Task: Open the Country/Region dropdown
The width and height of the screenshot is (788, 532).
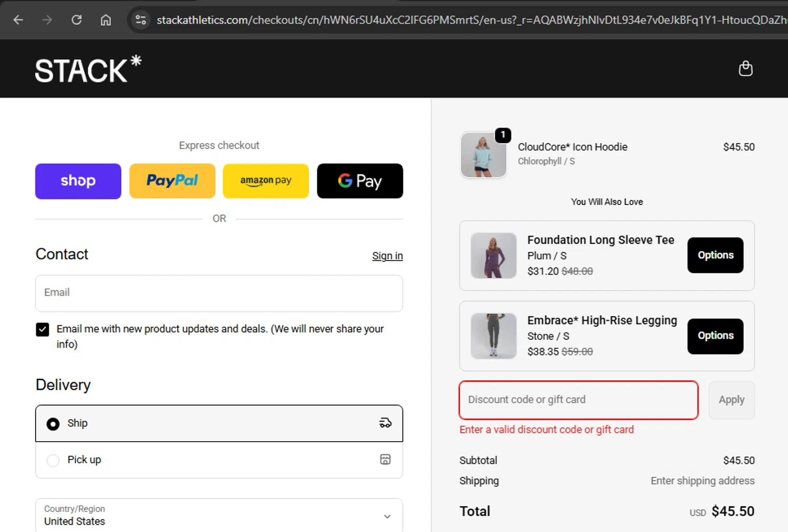Action: (x=219, y=516)
